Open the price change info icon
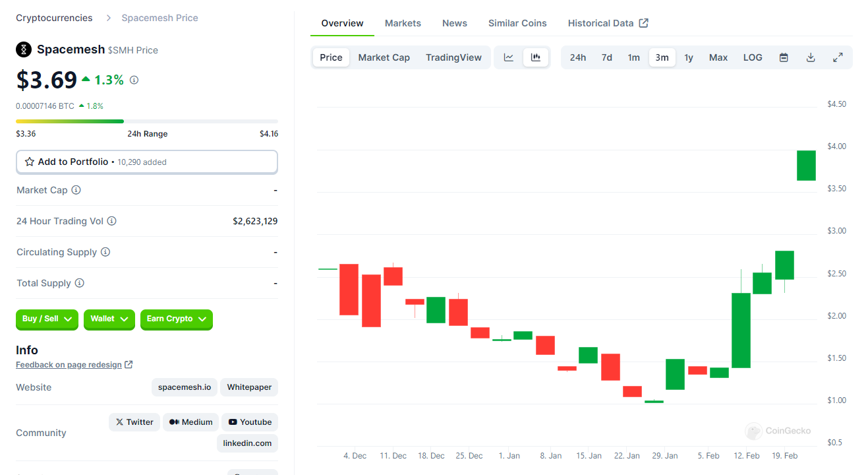The height and width of the screenshot is (475, 868). (134, 80)
